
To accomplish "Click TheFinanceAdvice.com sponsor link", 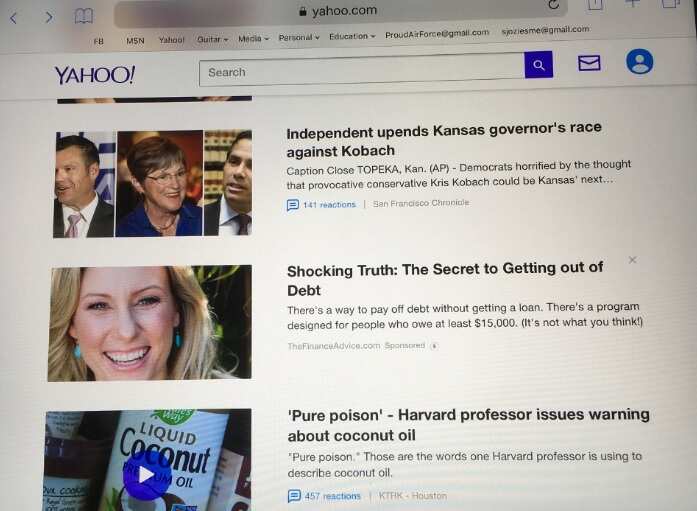I will [333, 346].
